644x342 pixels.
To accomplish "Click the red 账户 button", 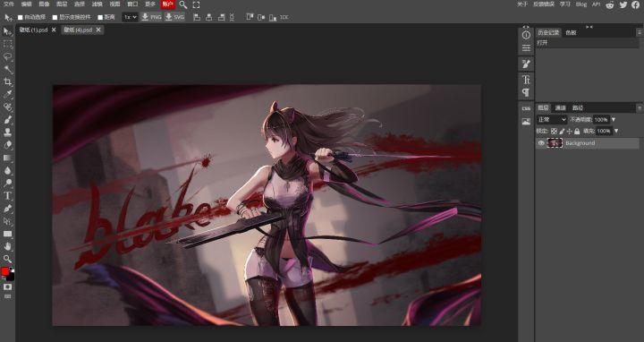I will click(167, 4).
